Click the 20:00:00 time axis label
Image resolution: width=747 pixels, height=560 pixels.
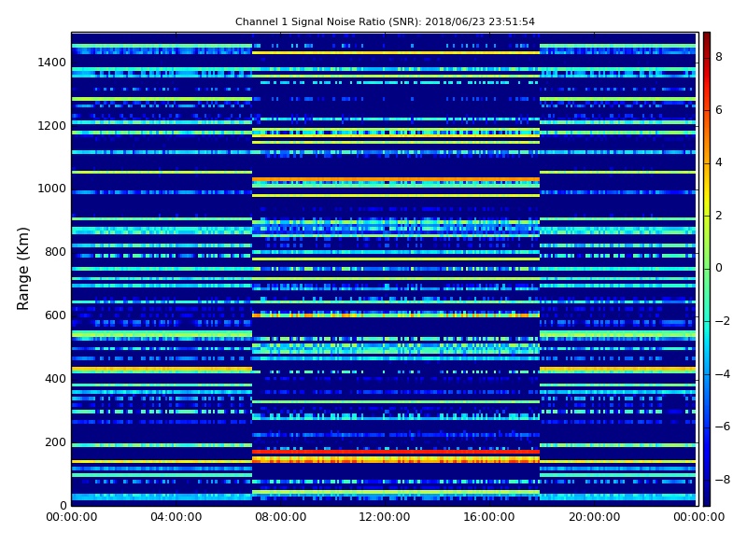(594, 517)
